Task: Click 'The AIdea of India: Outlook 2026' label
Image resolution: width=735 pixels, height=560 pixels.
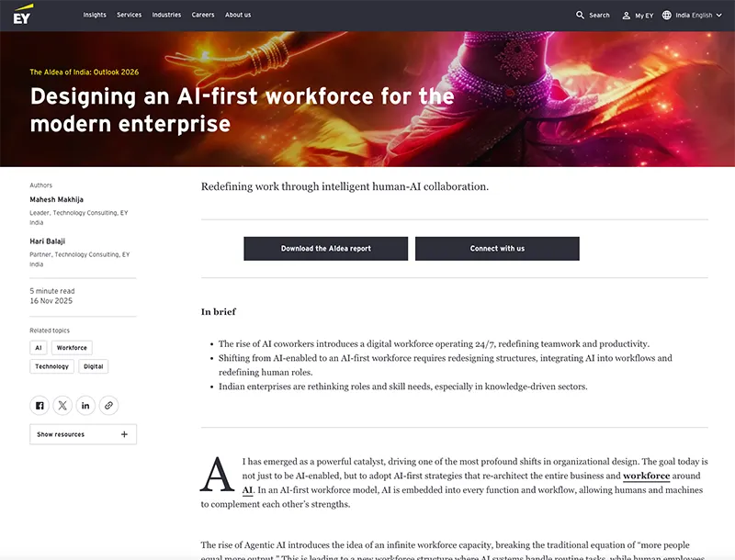Action: (x=84, y=73)
